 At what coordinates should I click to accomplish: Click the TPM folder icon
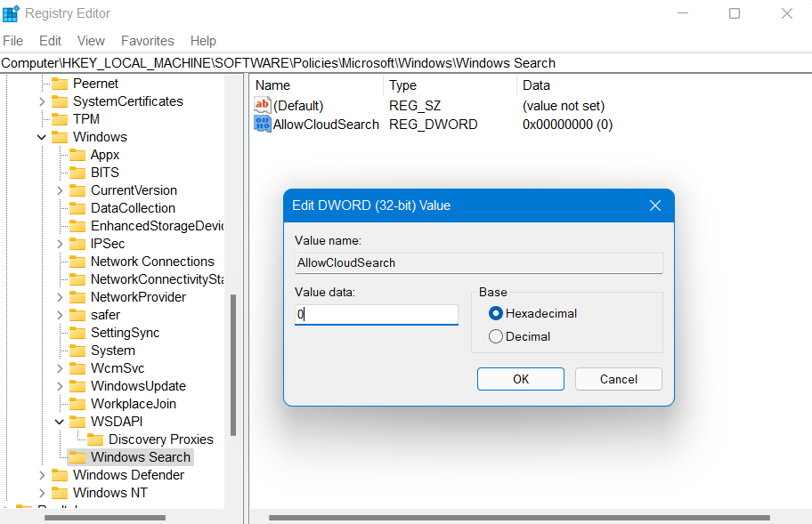tap(60, 119)
